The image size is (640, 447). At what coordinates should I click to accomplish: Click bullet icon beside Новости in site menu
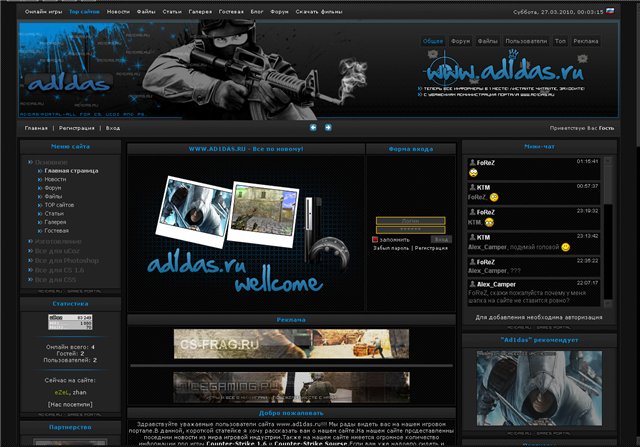[40, 180]
